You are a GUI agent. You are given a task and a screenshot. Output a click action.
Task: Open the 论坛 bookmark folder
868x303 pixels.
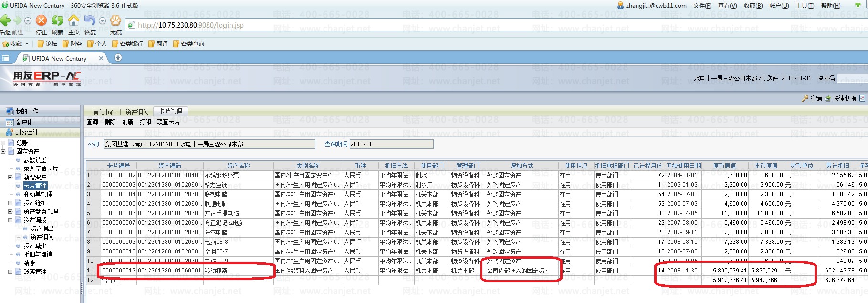tap(47, 44)
